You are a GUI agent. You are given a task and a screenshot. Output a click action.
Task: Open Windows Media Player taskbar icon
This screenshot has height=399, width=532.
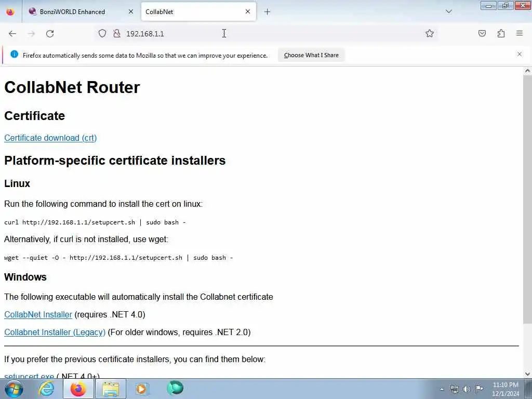coord(142,389)
